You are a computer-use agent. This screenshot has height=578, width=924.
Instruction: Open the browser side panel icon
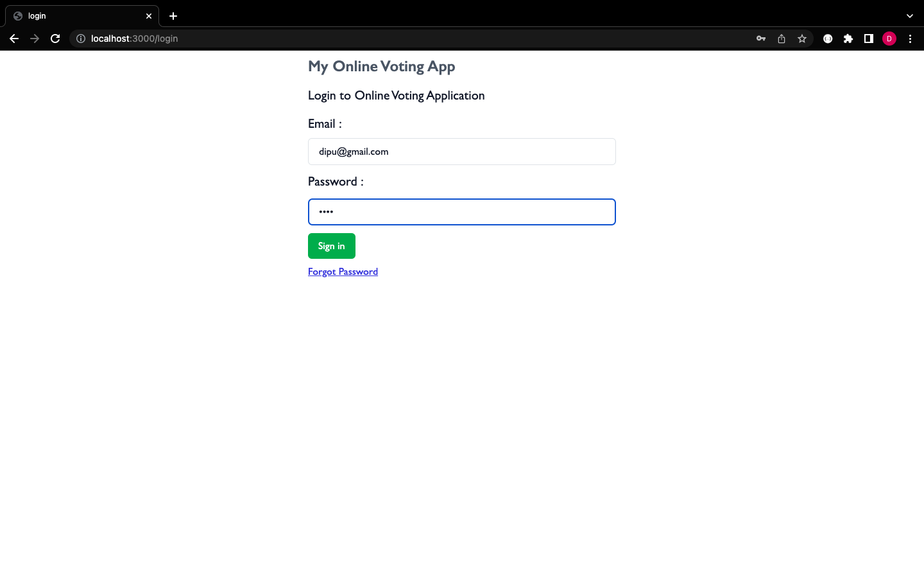pyautogui.click(x=869, y=39)
